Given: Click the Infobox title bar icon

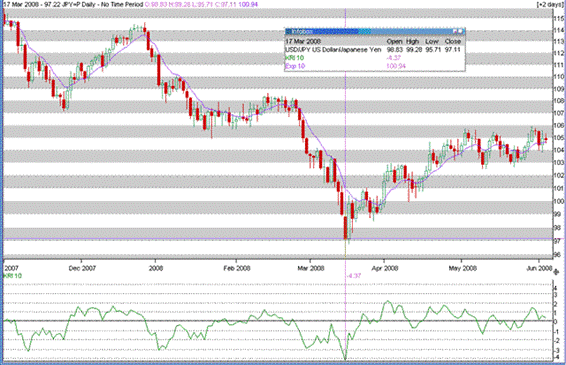Looking at the screenshot, I should point(288,32).
